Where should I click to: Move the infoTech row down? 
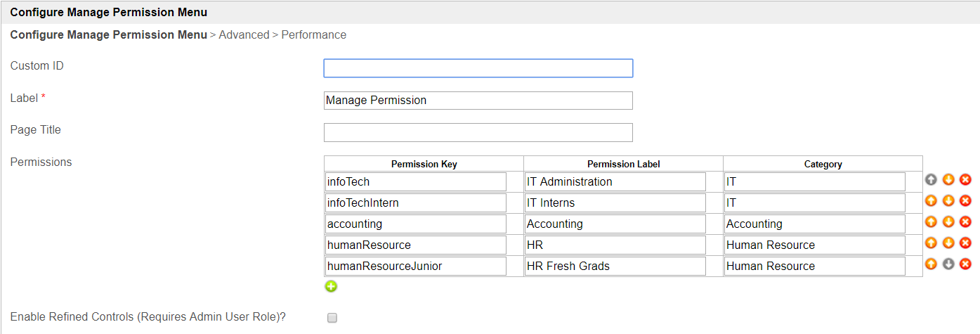click(948, 180)
